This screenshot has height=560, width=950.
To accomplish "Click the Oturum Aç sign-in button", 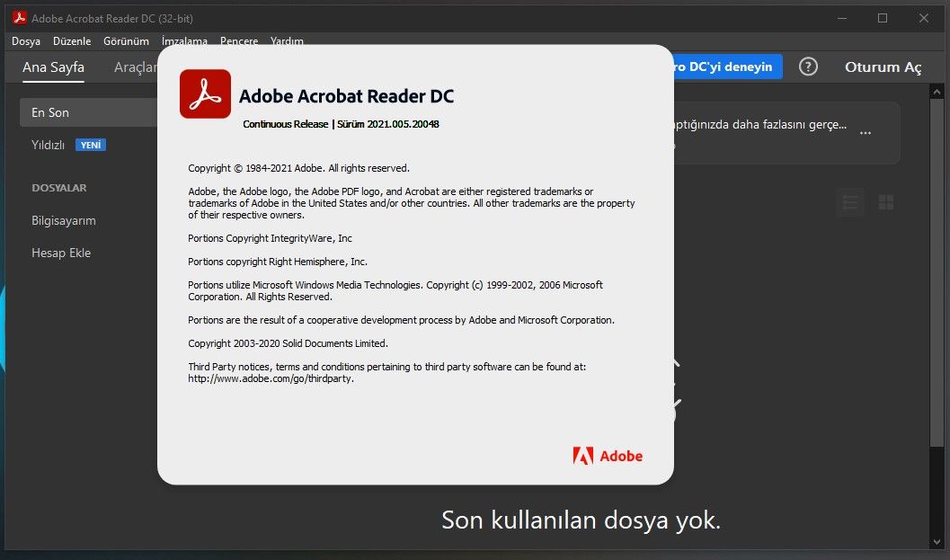I will pyautogui.click(x=883, y=67).
